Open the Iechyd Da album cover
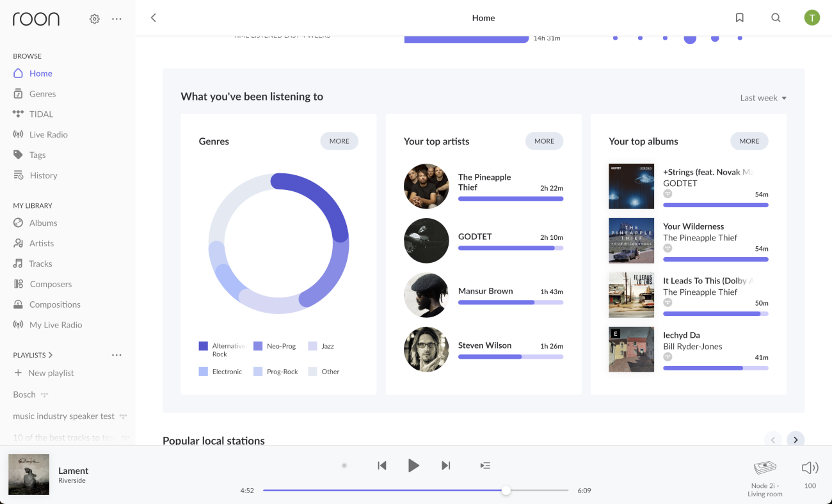 (632, 349)
